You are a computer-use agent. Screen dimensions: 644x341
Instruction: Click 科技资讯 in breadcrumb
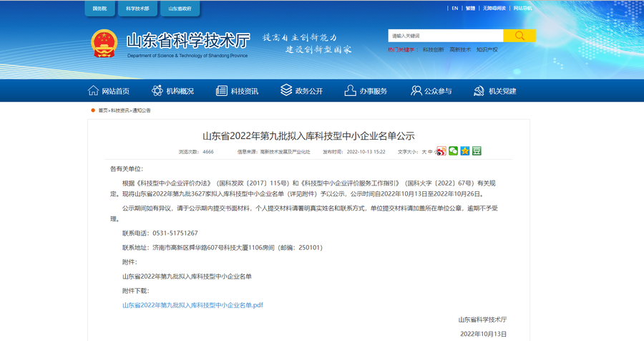click(x=120, y=110)
